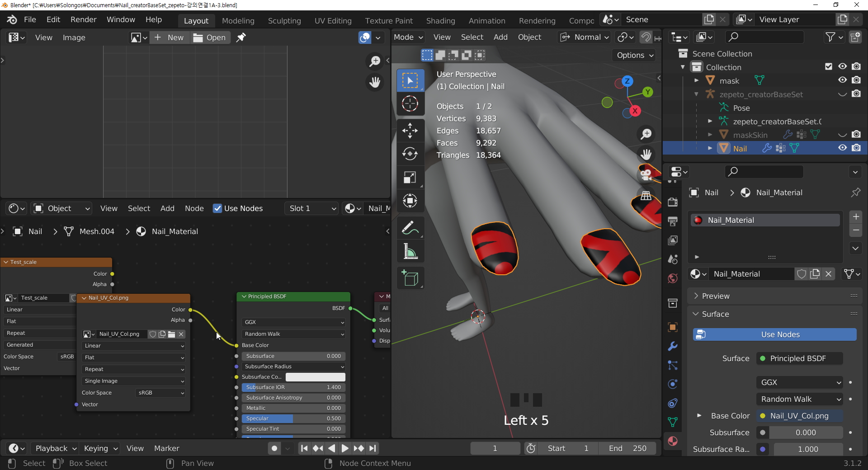868x470 pixels.
Task: Open the Material properties tab
Action: point(673,441)
